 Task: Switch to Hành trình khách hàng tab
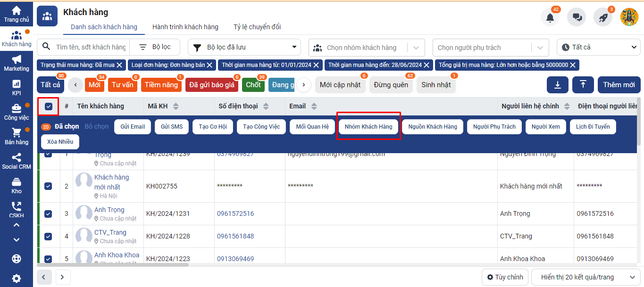tap(185, 27)
